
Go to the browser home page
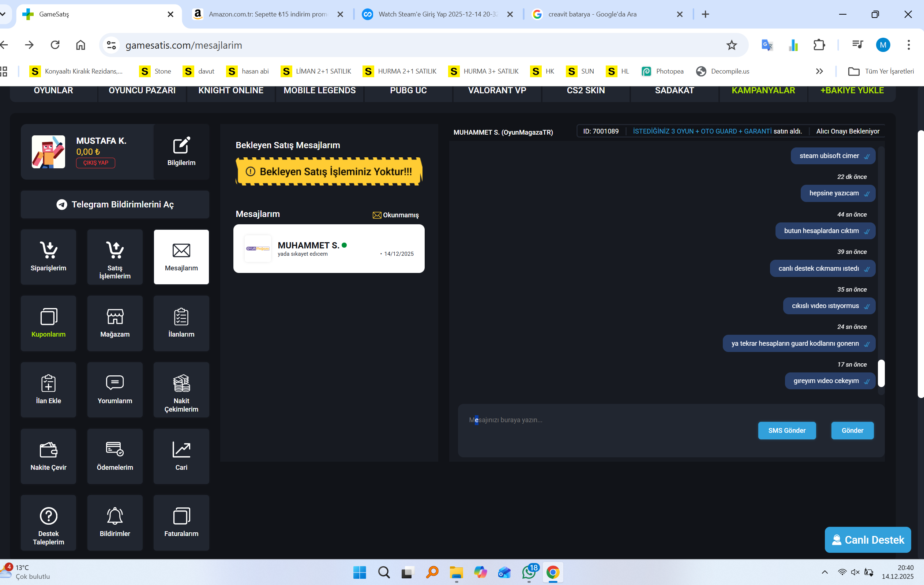pos(80,45)
